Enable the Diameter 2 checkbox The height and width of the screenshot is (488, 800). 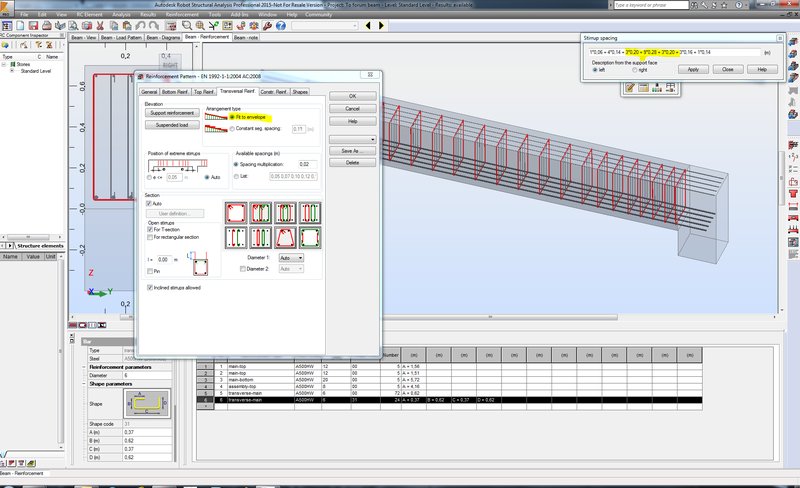click(x=242, y=269)
